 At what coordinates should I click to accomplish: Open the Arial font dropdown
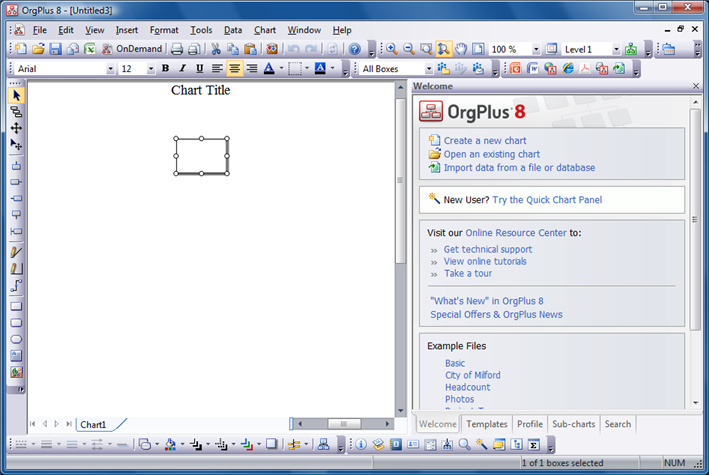coord(110,69)
